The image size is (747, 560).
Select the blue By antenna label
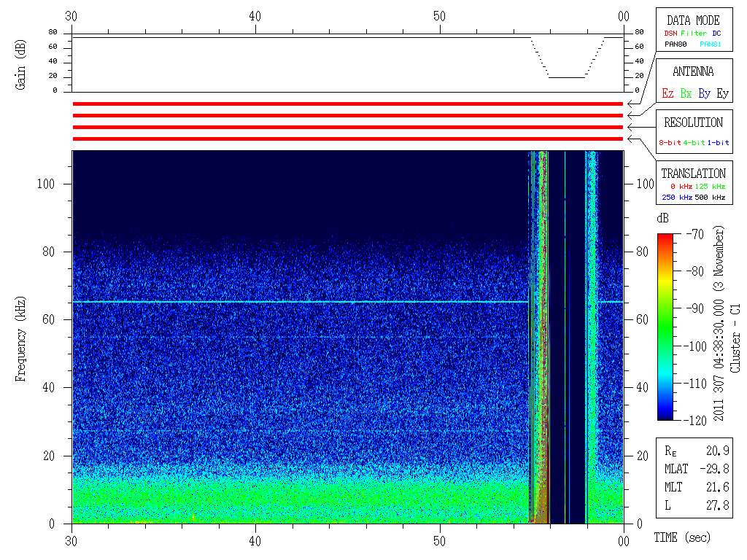tap(704, 93)
